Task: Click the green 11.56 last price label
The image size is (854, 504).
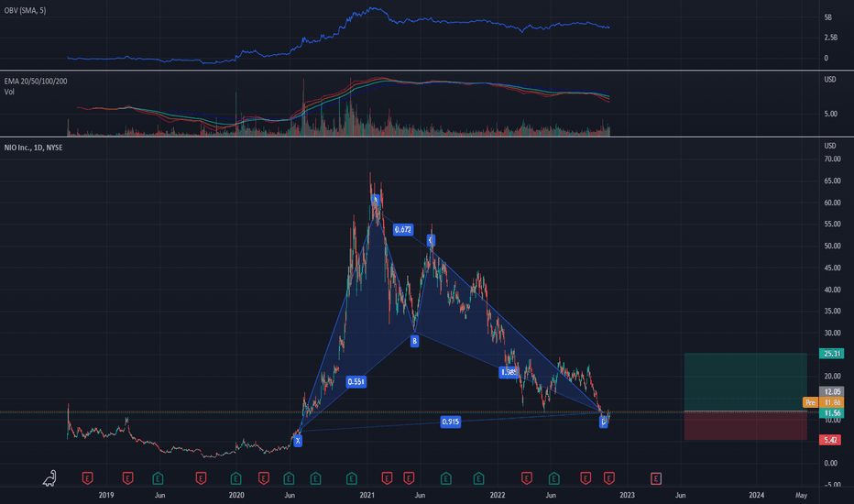Action: [832, 413]
